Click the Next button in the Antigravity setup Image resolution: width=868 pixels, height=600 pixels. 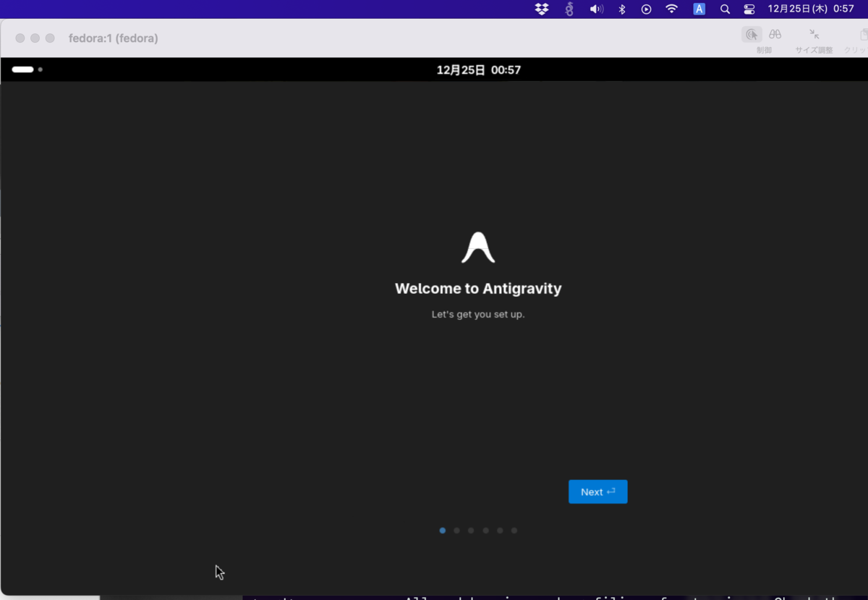(597, 491)
